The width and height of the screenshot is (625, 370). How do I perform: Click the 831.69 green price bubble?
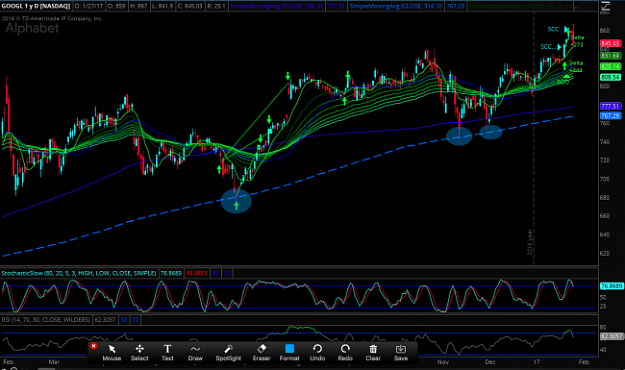coord(610,56)
